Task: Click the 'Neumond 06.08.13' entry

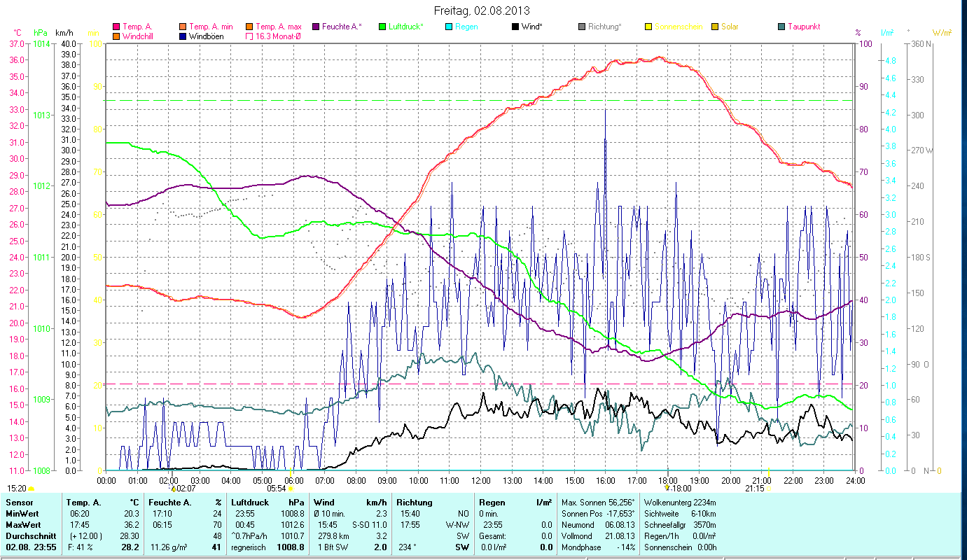Action: [598, 524]
